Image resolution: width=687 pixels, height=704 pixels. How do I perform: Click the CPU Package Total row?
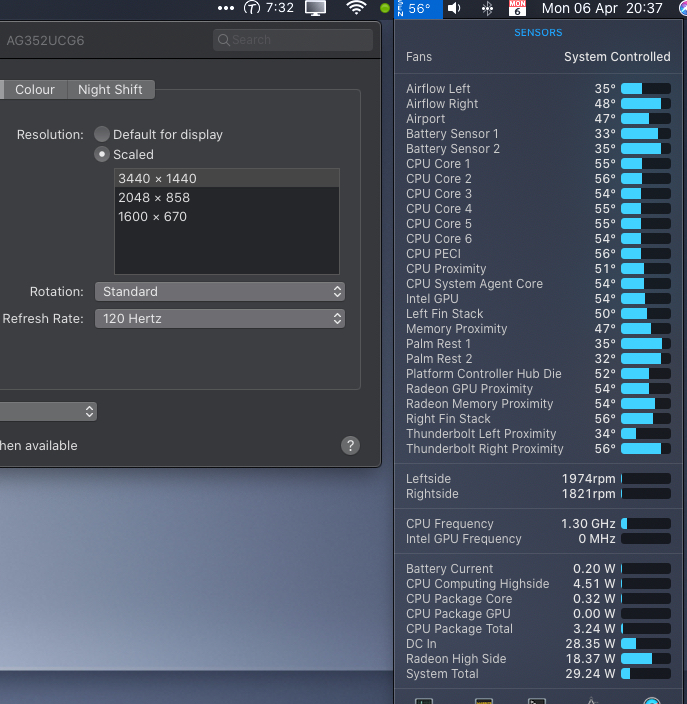point(538,629)
